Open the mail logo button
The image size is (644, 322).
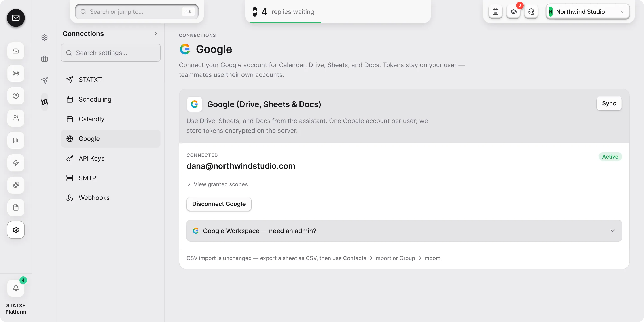coord(16,18)
